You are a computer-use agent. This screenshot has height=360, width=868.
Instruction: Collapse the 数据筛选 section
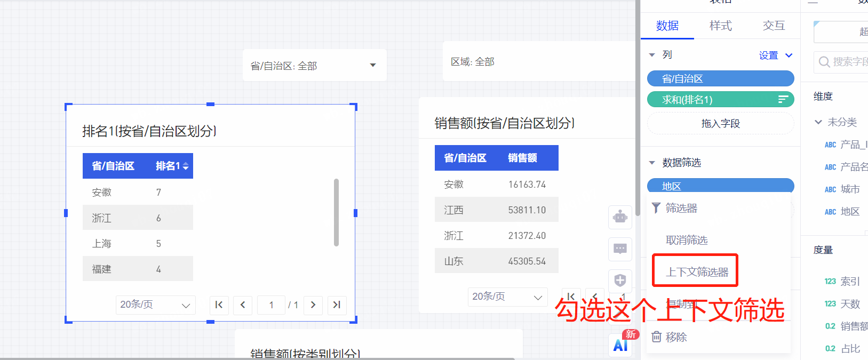pos(652,163)
